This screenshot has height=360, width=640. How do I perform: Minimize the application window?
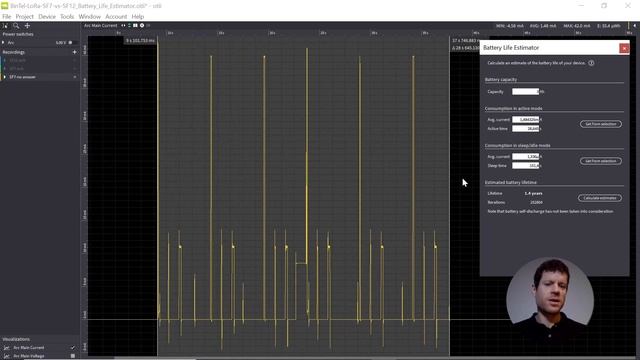pos(581,6)
